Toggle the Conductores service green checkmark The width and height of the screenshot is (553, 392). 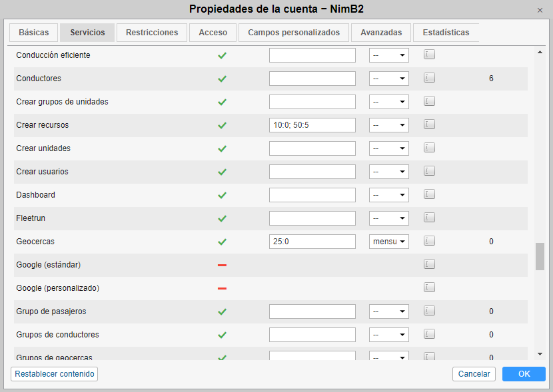pos(222,79)
